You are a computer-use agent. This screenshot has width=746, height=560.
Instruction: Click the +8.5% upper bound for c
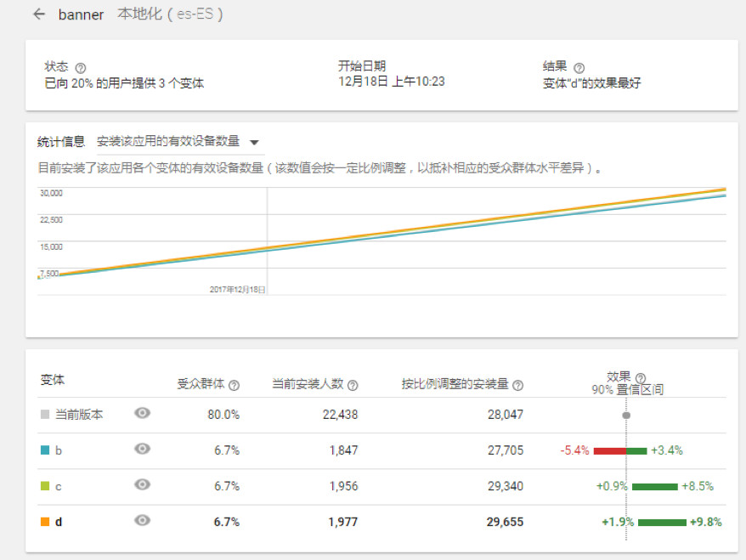698,486
